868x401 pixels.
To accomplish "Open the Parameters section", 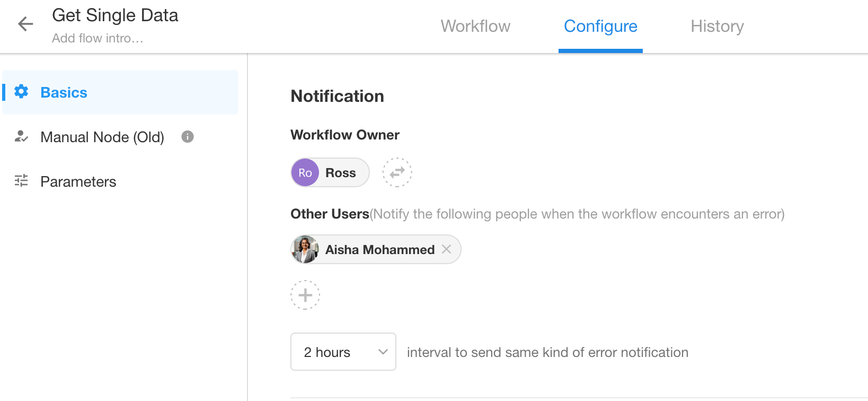I will [x=78, y=181].
